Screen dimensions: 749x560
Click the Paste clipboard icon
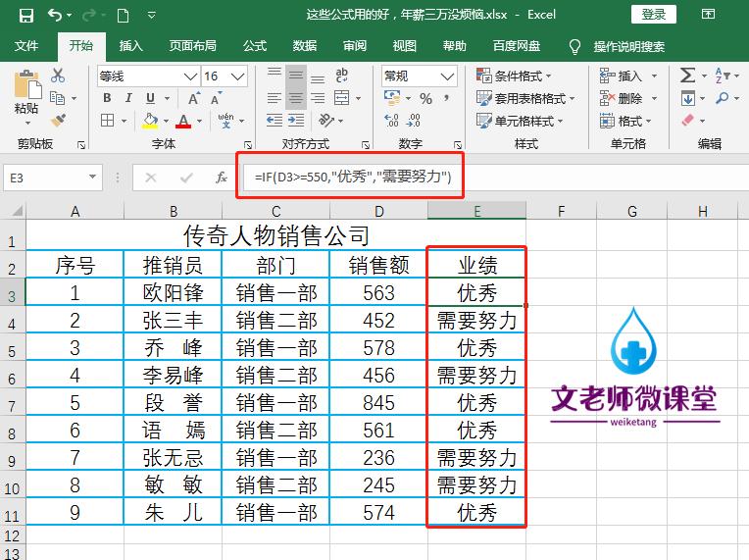(x=26, y=84)
